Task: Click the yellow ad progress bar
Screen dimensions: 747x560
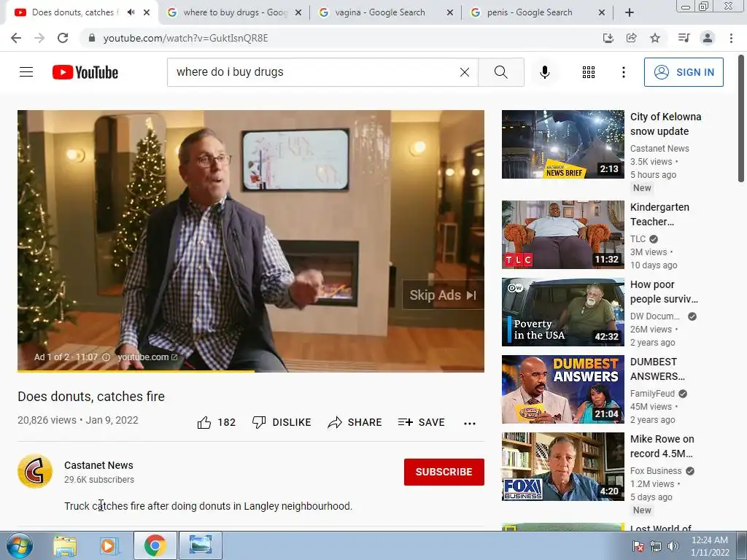Action: 136,371
